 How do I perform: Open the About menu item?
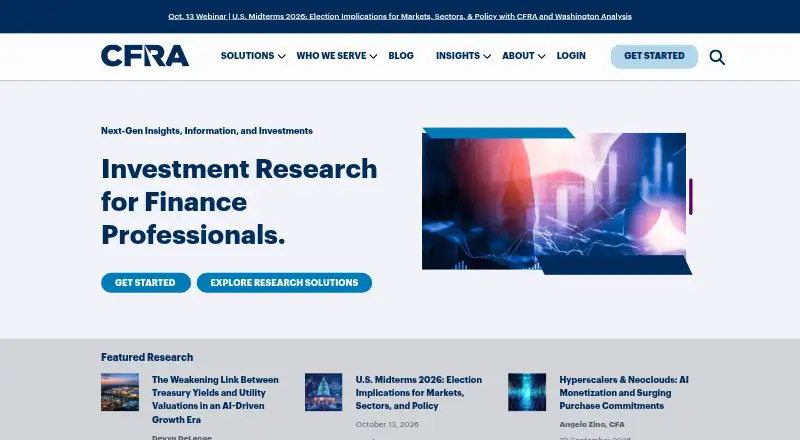[518, 56]
